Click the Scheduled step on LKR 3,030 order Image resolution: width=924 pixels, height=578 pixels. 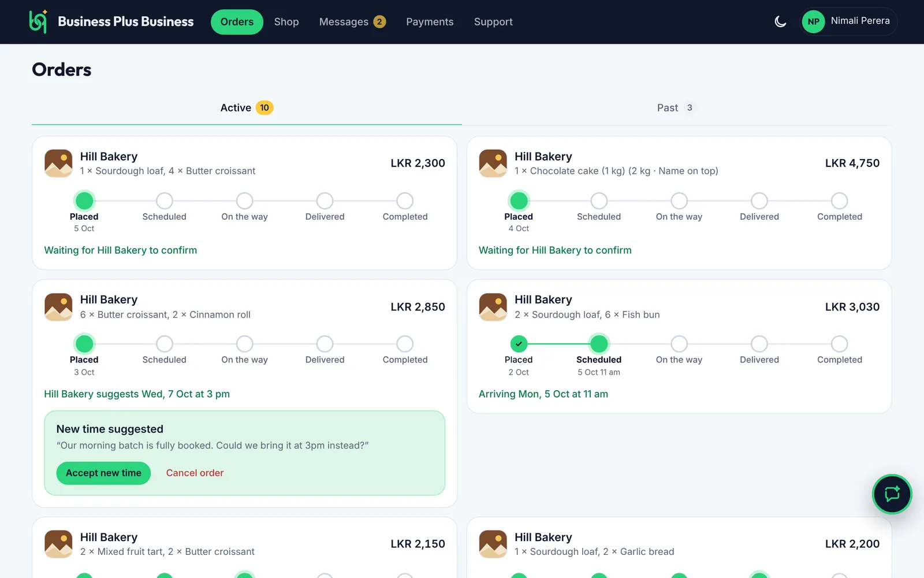click(599, 344)
